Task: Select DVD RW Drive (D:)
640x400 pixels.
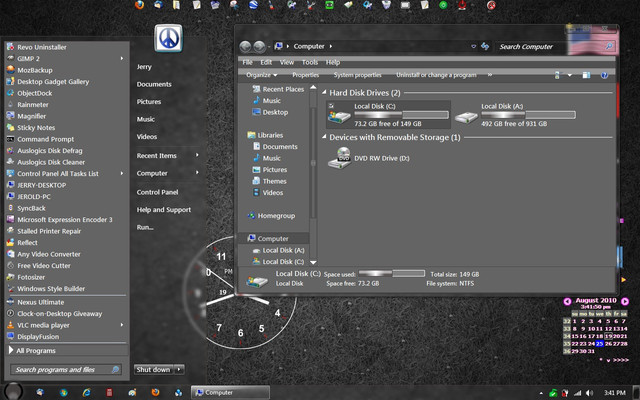Action: 369,158
